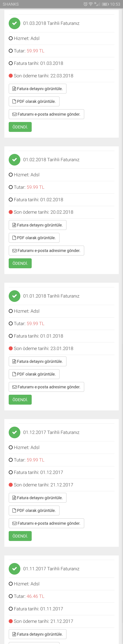Open invoice details for 01.03.2018 bill
This screenshot has height=644, width=123.
(x=37, y=89)
